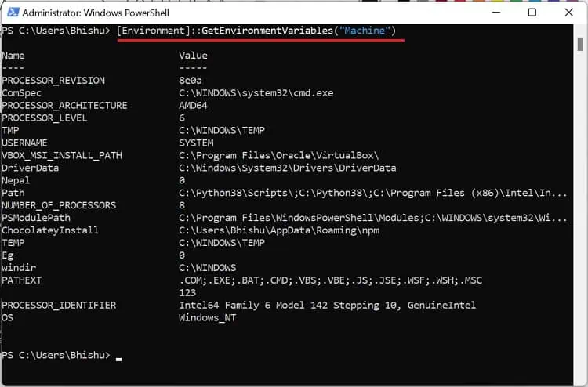Click the 'Value' column header
This screenshot has height=387, width=588.
[193, 56]
